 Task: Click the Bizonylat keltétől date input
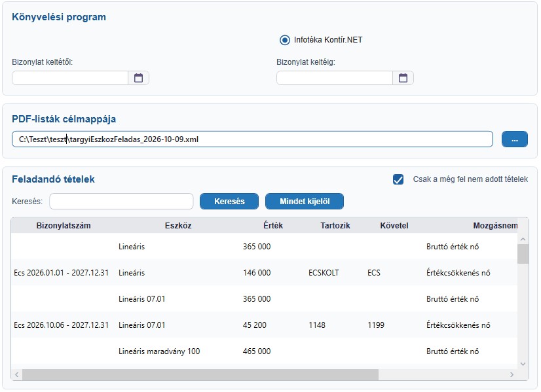70,78
